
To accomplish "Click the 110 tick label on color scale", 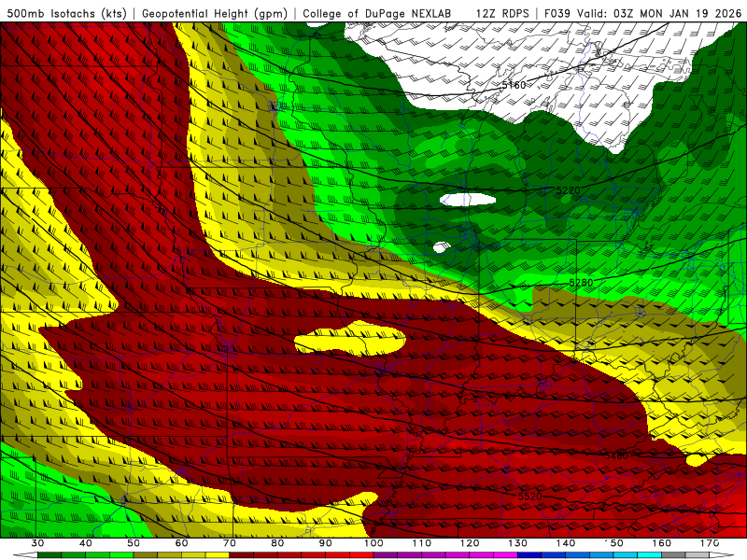I will (x=422, y=543).
